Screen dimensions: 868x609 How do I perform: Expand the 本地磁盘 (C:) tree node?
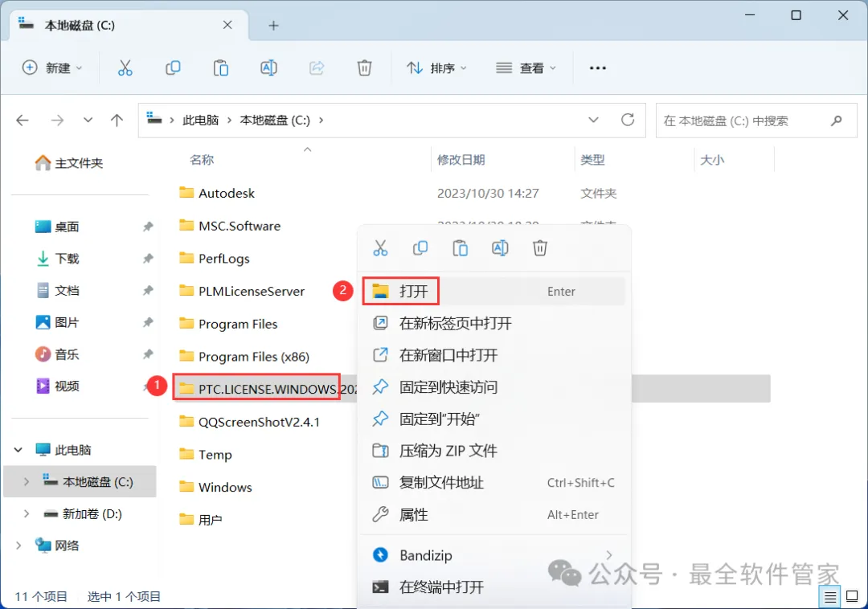point(26,482)
